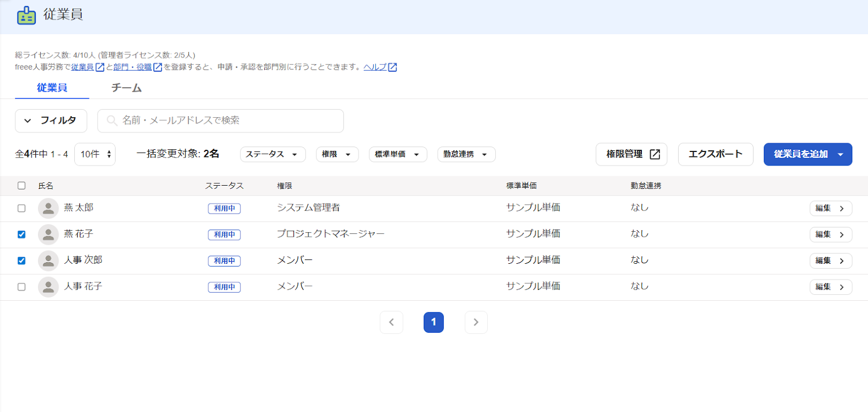Edit employee 燕 花子
This screenshot has height=412, width=868.
click(x=831, y=234)
